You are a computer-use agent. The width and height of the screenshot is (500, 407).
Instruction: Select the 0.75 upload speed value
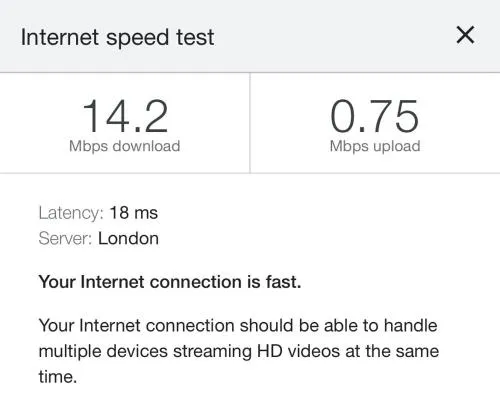coord(375,116)
